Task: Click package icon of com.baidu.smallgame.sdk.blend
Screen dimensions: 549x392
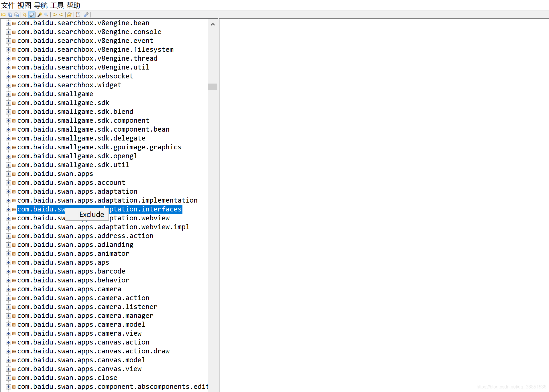Action: pos(14,112)
